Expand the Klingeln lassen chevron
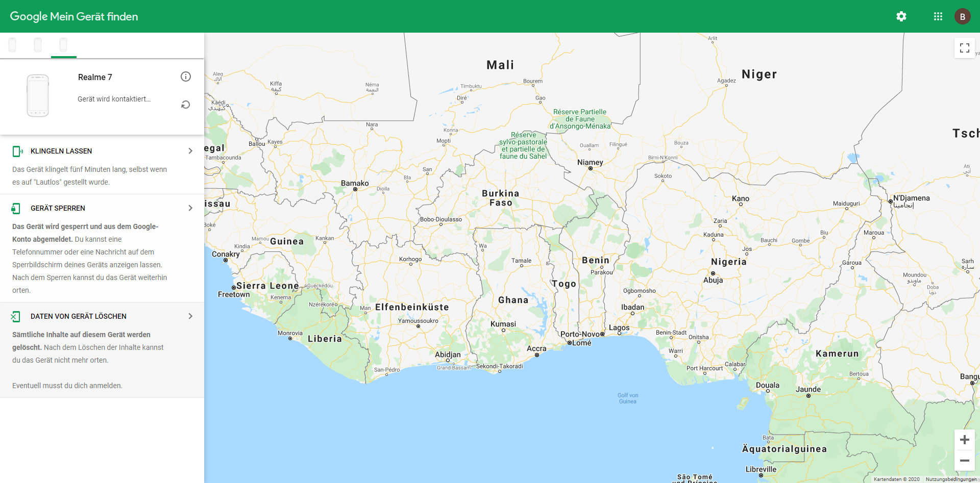Image resolution: width=980 pixels, height=483 pixels. [190, 151]
